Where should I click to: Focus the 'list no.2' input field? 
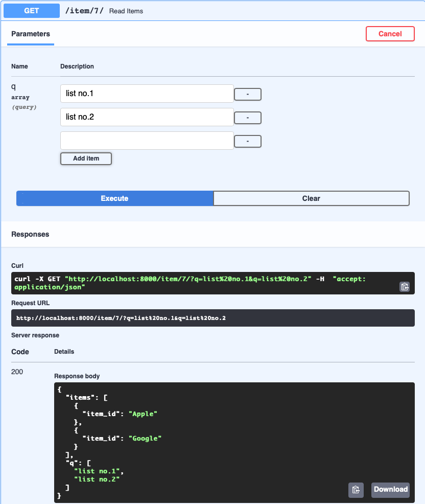[147, 117]
